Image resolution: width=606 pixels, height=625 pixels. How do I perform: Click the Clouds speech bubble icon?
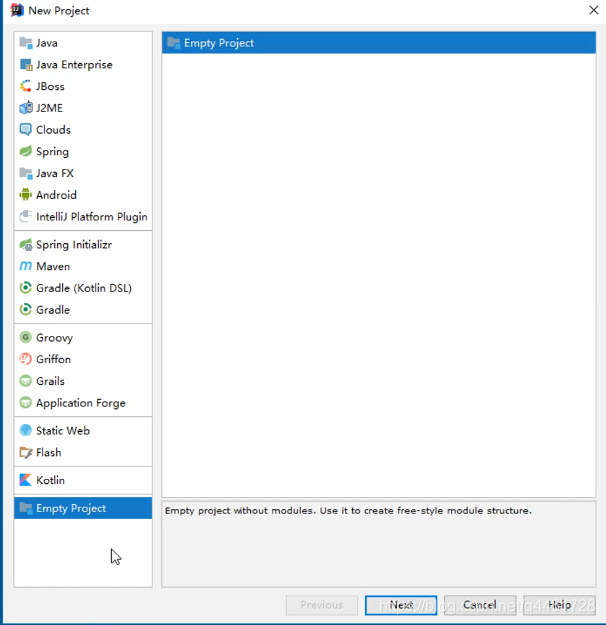click(26, 130)
